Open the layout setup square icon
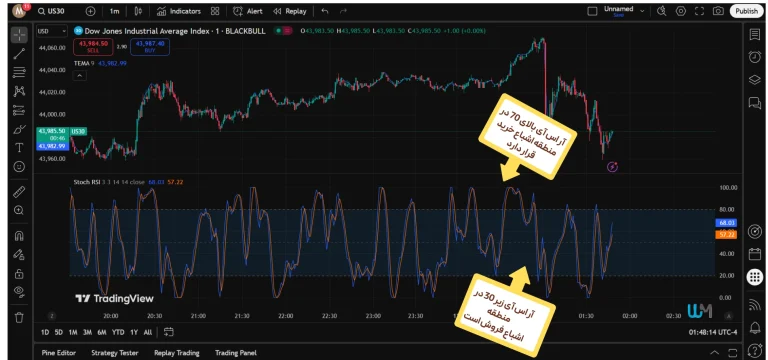The width and height of the screenshot is (768, 360). tap(592, 11)
